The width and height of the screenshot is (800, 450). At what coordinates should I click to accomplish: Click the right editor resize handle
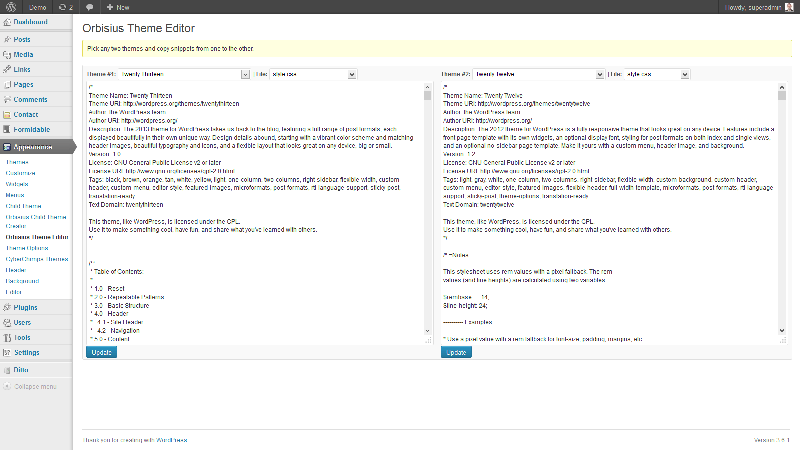point(783,340)
